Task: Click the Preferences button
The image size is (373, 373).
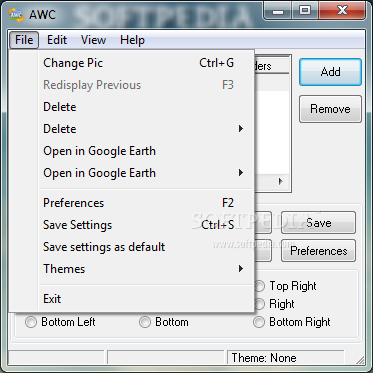Action: 318,251
